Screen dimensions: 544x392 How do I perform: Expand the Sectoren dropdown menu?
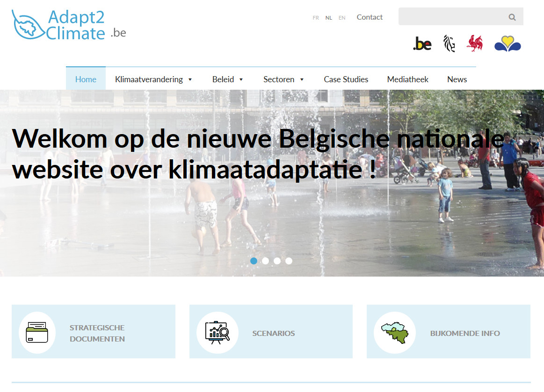[x=283, y=79]
